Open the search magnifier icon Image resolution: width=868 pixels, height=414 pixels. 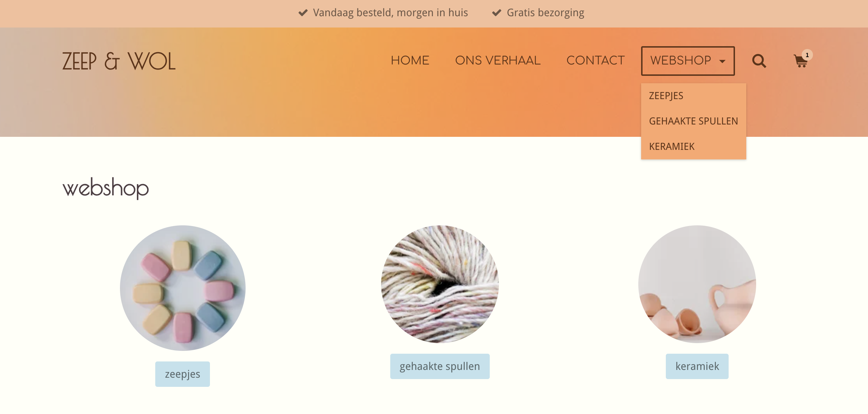tap(759, 61)
